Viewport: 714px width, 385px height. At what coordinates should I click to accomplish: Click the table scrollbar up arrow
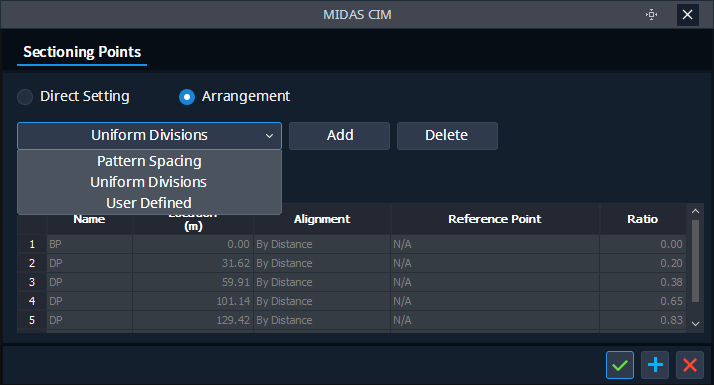coord(695,211)
